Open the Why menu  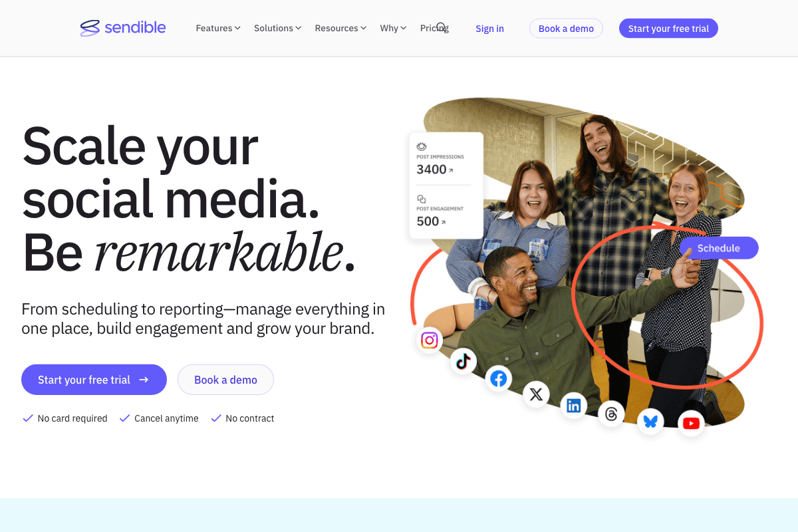click(x=392, y=28)
